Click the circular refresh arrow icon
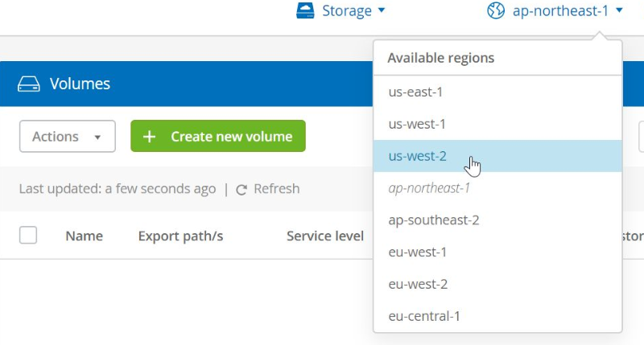Screen dimensions: 644x345 click(242, 190)
